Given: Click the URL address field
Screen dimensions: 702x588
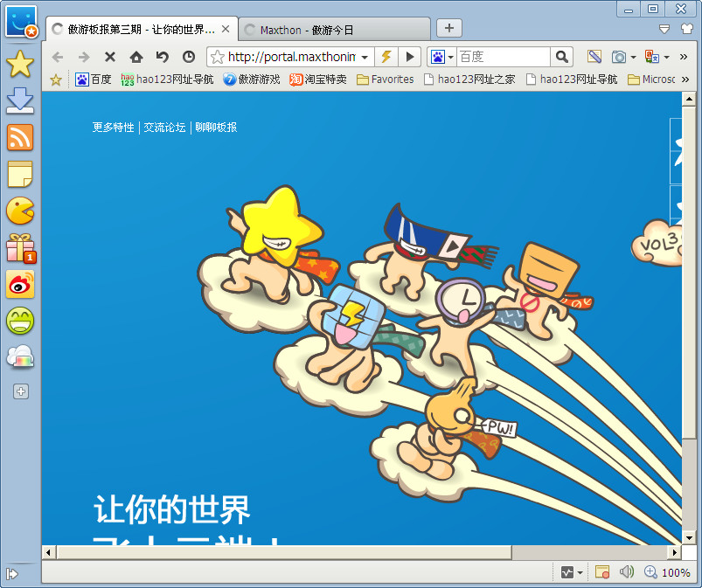Looking at the screenshot, I should [291, 57].
